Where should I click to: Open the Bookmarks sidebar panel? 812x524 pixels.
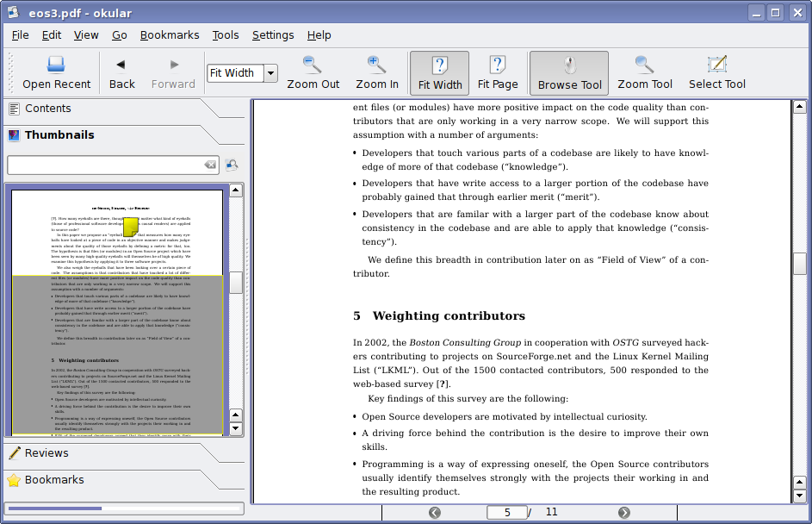(x=54, y=480)
